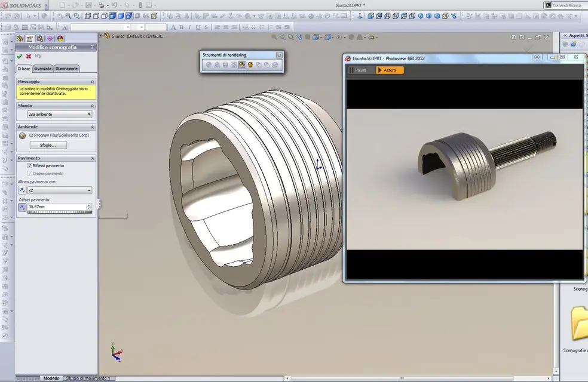Select the wireframe display style icon
Image resolution: width=588 pixels, height=382 pixels.
(x=88, y=16)
